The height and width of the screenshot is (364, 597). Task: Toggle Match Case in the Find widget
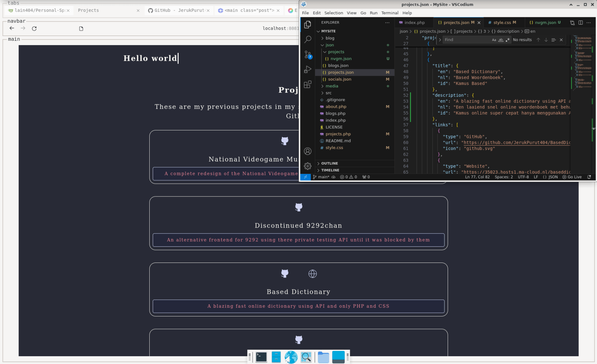(494, 40)
